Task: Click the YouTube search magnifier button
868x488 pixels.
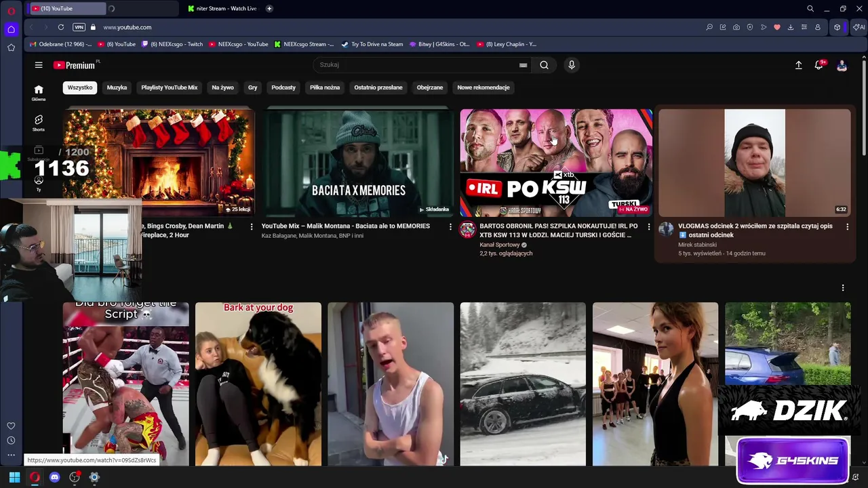Action: tap(544, 65)
